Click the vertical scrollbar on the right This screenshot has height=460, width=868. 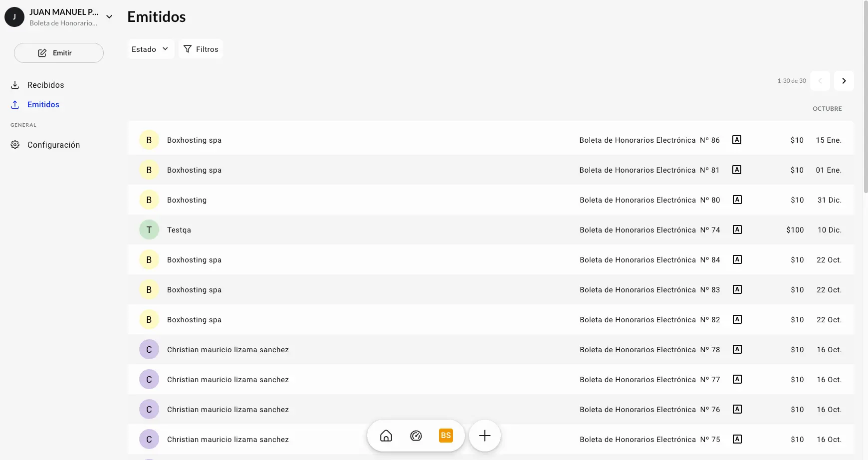tap(866, 100)
